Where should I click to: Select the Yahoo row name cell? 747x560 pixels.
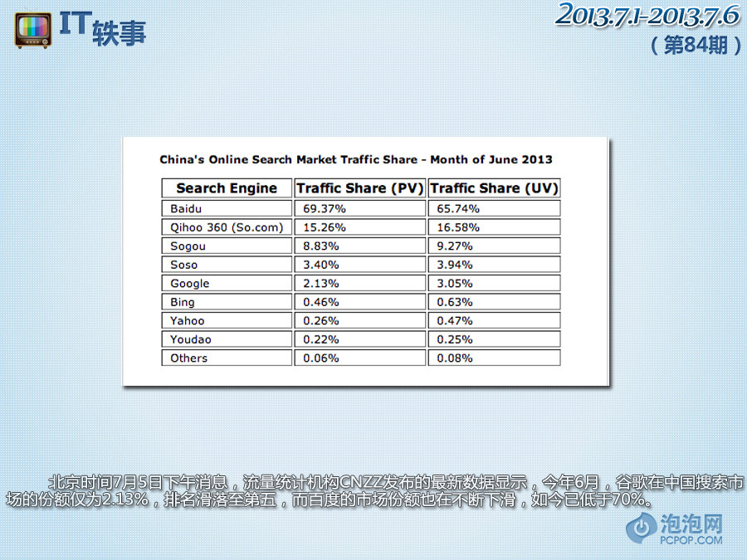pyautogui.click(x=227, y=320)
